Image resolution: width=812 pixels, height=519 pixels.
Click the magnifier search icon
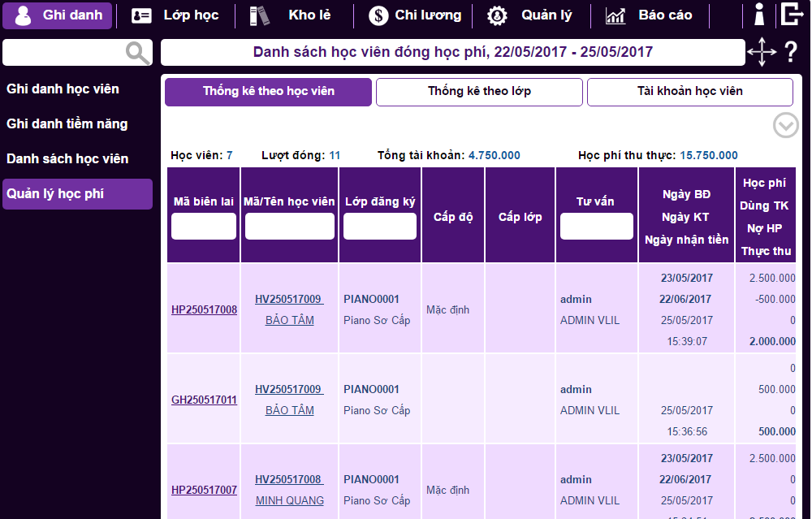tap(138, 54)
